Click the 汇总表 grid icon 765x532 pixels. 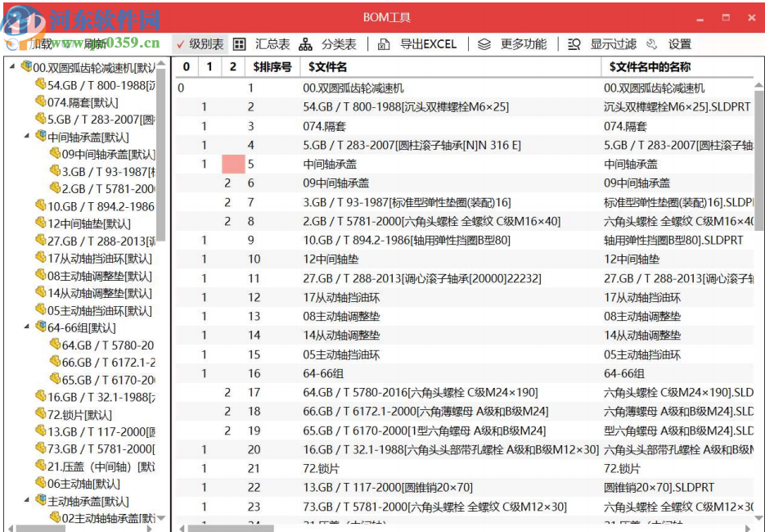239,44
